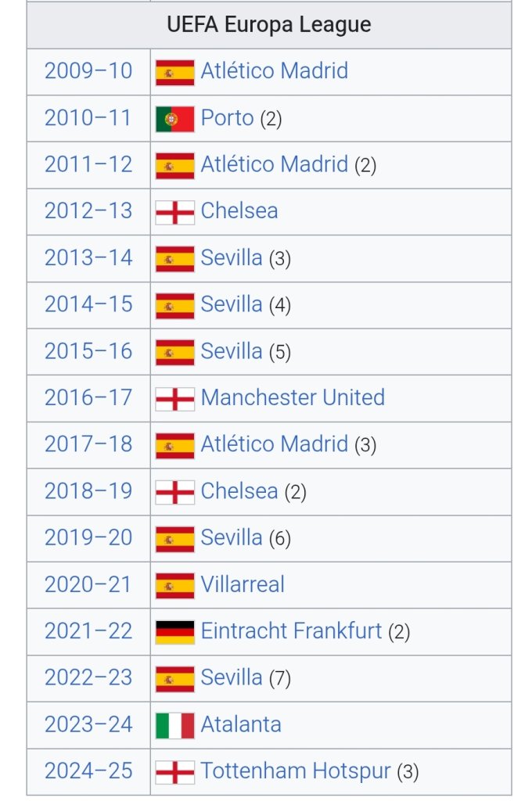Click the Spain flag beside Villarreal
Viewport: 532px width, 801px height.
[x=174, y=585]
